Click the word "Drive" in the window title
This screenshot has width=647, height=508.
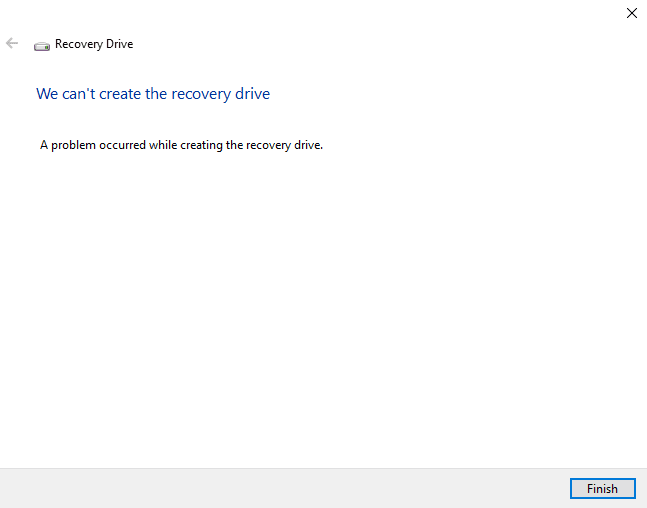tap(118, 44)
